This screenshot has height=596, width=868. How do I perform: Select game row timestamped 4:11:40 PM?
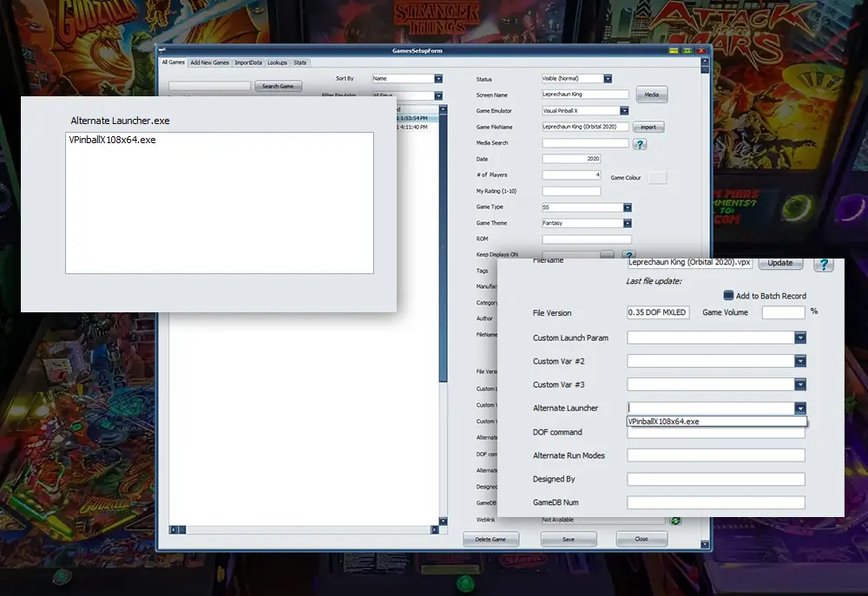point(418,128)
